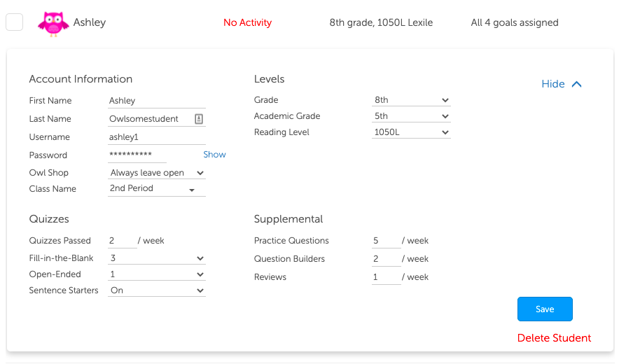Click Ashley's pink owl avatar
Image resolution: width=626 pixels, height=364 pixels.
(x=53, y=23)
